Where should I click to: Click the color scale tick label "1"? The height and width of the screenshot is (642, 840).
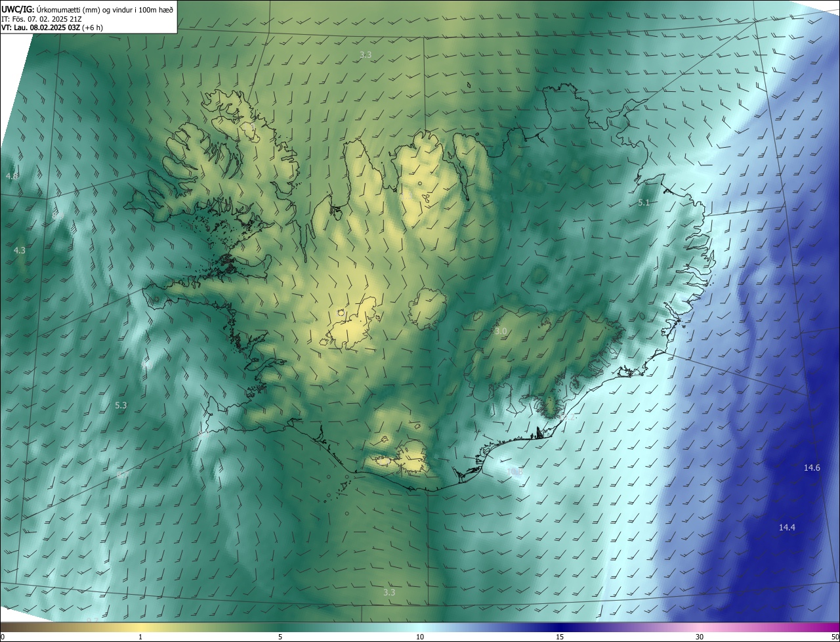(140, 637)
